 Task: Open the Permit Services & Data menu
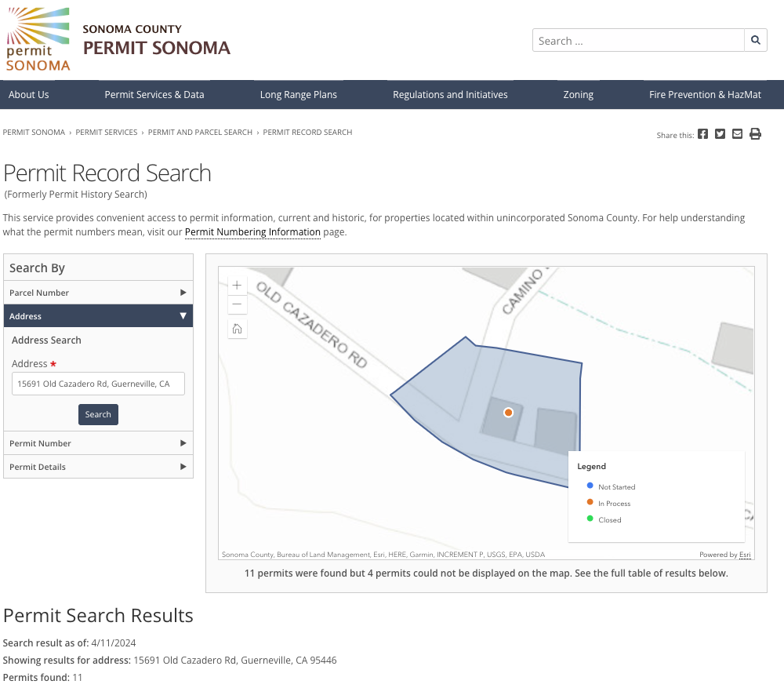coord(154,95)
